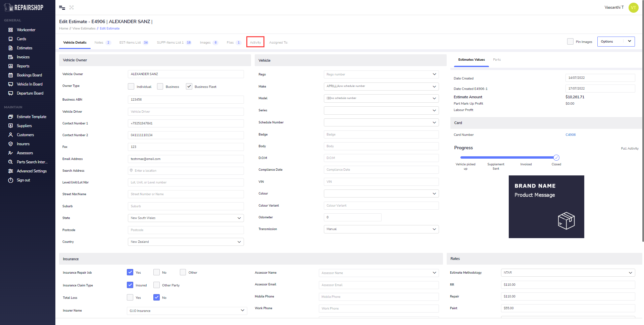Switch to the Files tab
Viewport: 644px width, 325px height.
[x=234, y=43]
